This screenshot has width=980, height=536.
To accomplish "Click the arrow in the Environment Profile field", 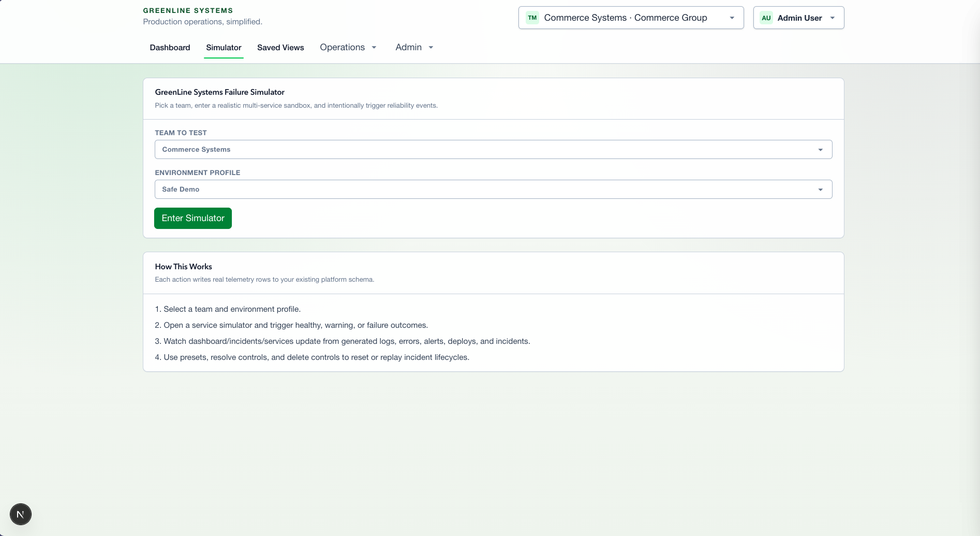I will (x=820, y=190).
